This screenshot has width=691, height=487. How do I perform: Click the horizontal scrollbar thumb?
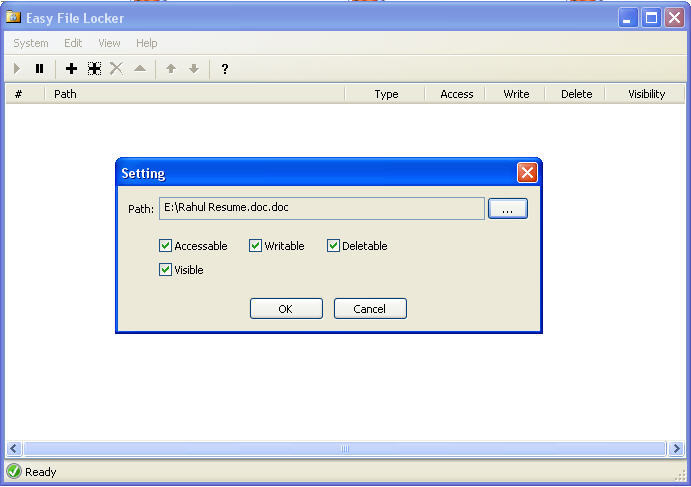(345, 449)
